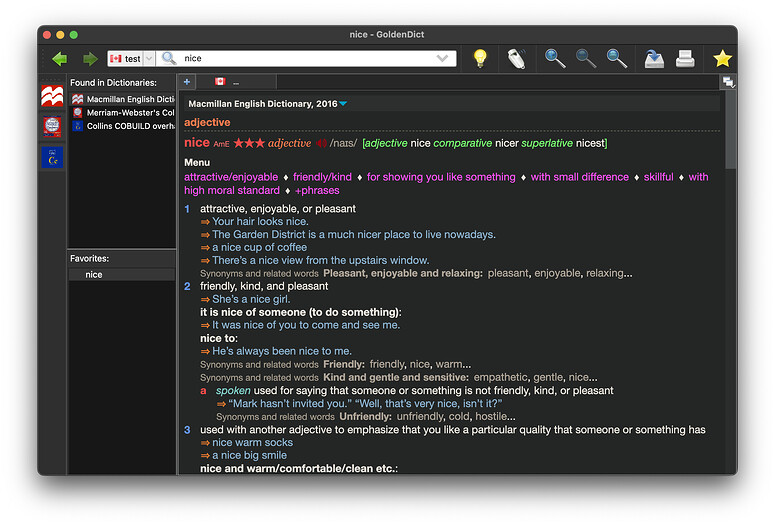Collapse the Macmillan English Dictionary article header
Viewport: 775px width, 525px height.
(343, 103)
